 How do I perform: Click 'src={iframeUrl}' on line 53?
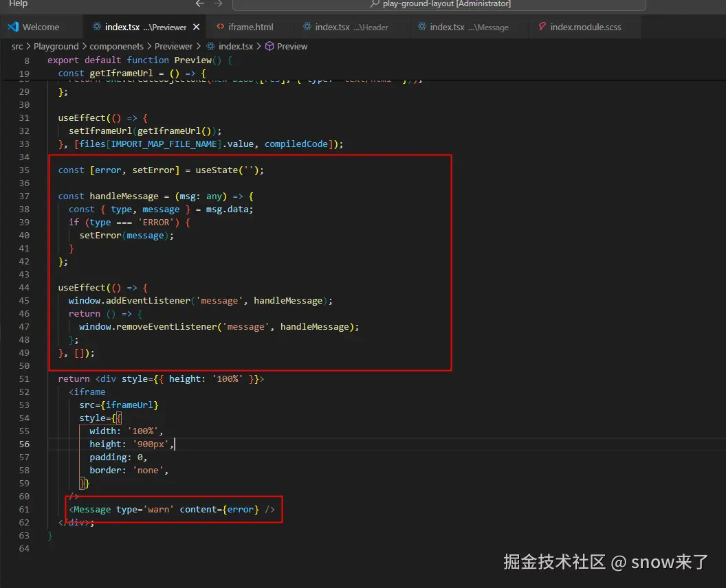click(x=118, y=405)
